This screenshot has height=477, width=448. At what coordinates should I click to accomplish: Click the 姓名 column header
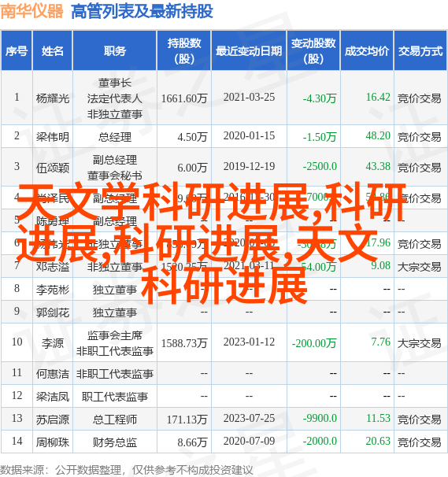(x=53, y=51)
